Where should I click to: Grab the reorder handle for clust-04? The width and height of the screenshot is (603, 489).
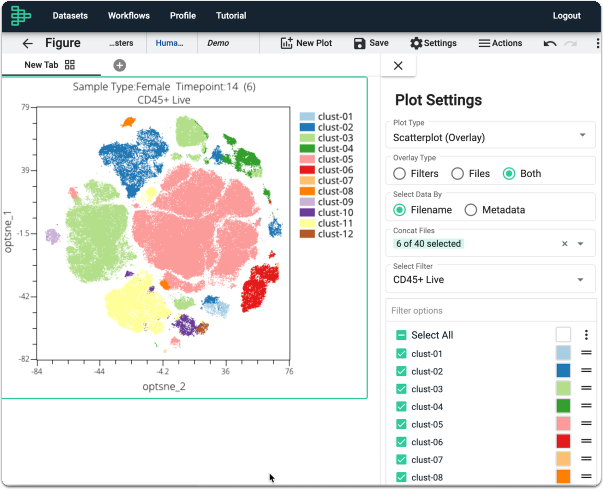[586, 406]
